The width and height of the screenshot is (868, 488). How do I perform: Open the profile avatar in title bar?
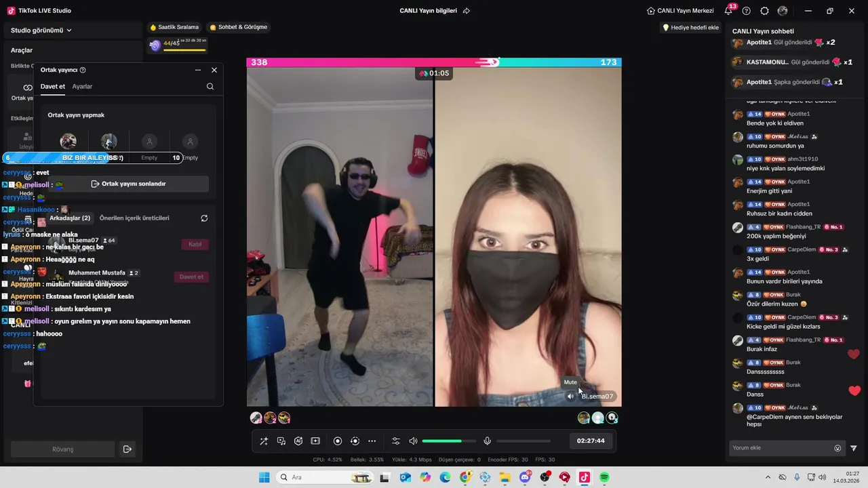click(x=783, y=11)
